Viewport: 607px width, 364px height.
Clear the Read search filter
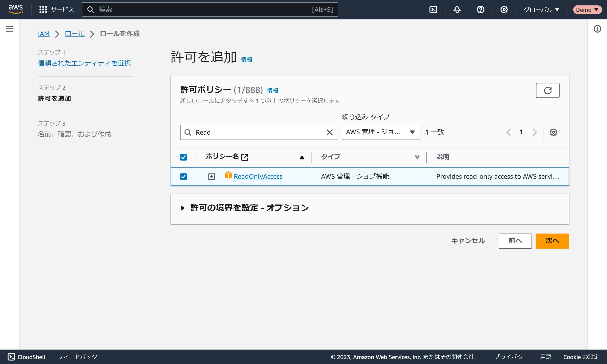coord(330,132)
